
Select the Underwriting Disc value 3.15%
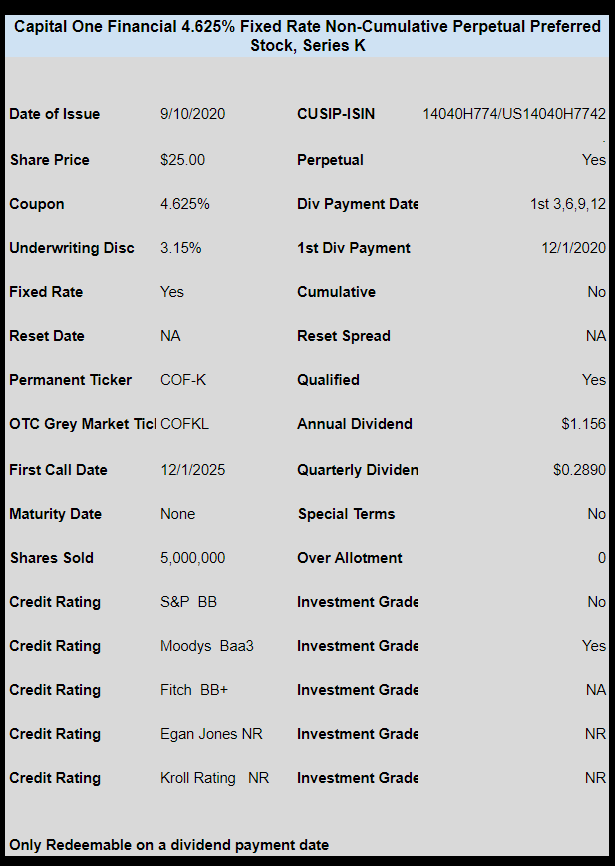181,247
